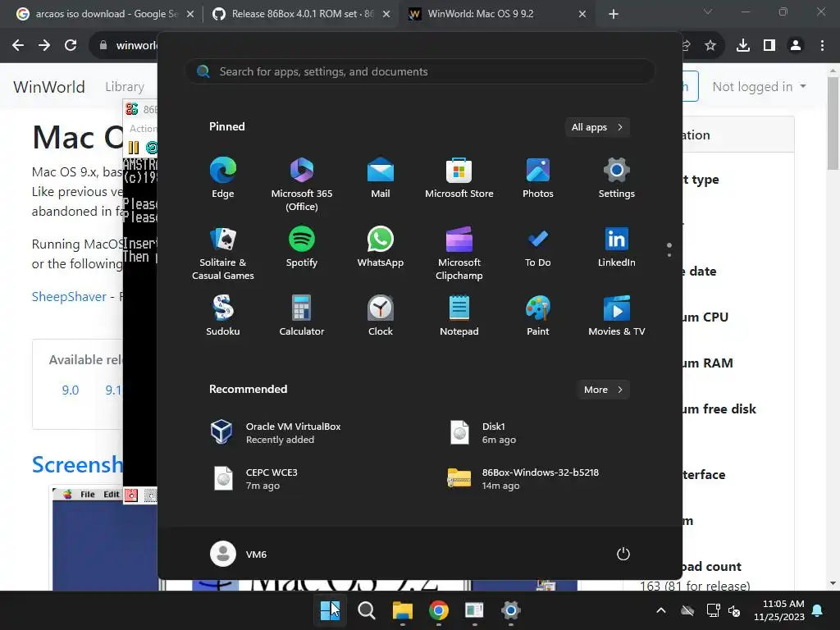Open Not logged in dropdown
Image resolution: width=840 pixels, height=630 pixels.
[759, 87]
